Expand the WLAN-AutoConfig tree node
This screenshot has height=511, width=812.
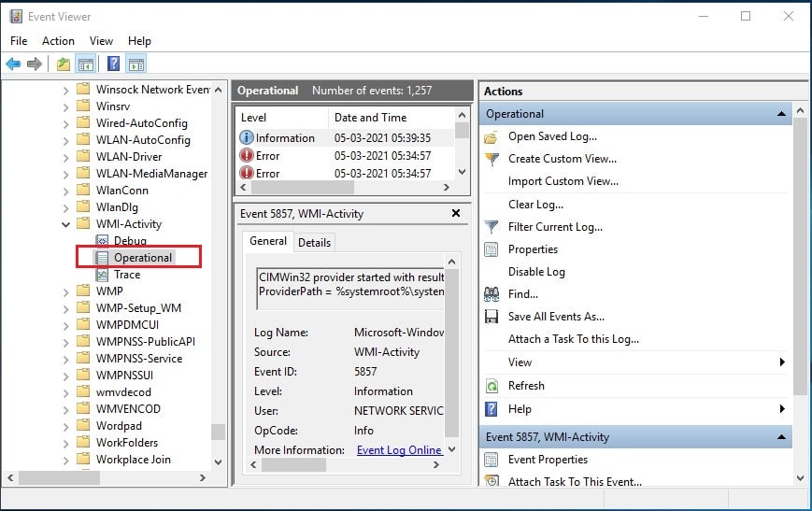tap(65, 141)
